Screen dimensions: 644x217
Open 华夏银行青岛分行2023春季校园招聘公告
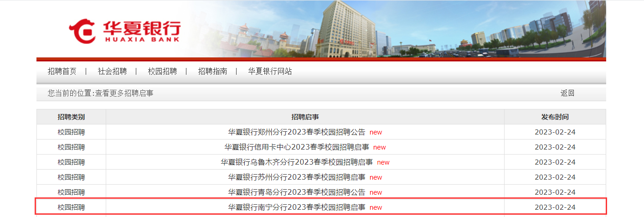pos(297,192)
